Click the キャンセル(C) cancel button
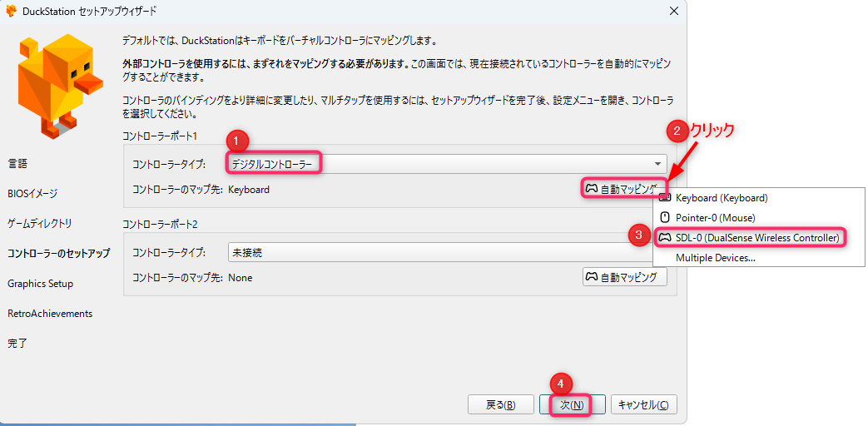This screenshot has width=868, height=426. 643,405
